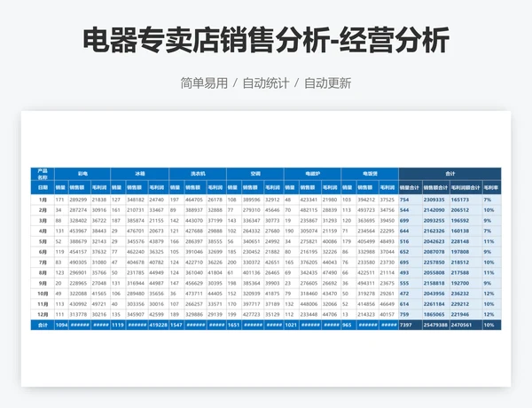Select the 5月 row label
Screen dimensions: 532x408
pyautogui.click(x=43, y=241)
